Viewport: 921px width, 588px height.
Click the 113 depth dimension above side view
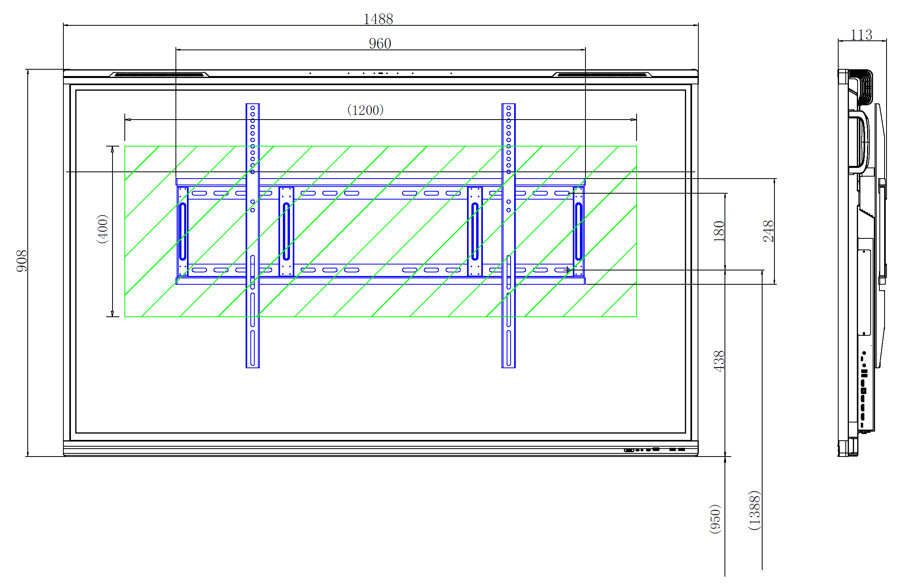(x=861, y=35)
